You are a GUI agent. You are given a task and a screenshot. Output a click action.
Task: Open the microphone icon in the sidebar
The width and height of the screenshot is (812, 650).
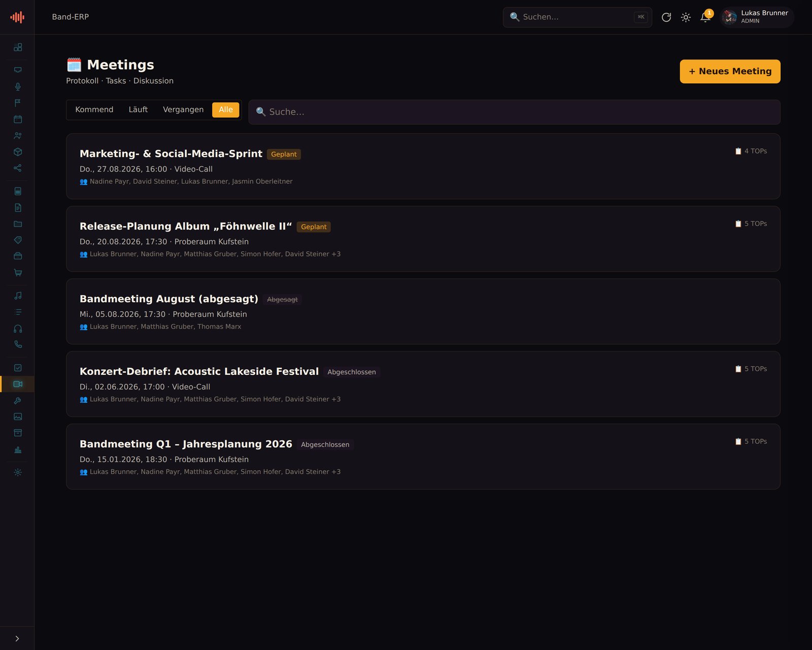[x=18, y=87]
